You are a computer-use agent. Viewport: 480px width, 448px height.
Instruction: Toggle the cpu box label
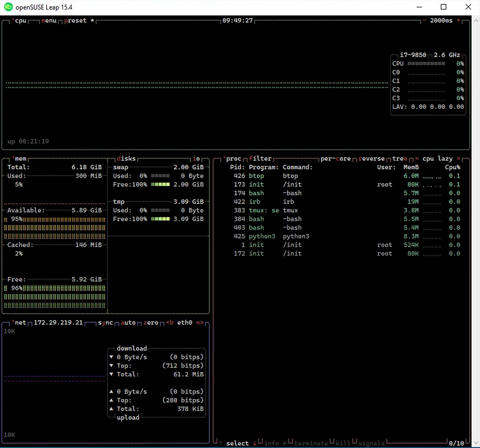[20, 20]
